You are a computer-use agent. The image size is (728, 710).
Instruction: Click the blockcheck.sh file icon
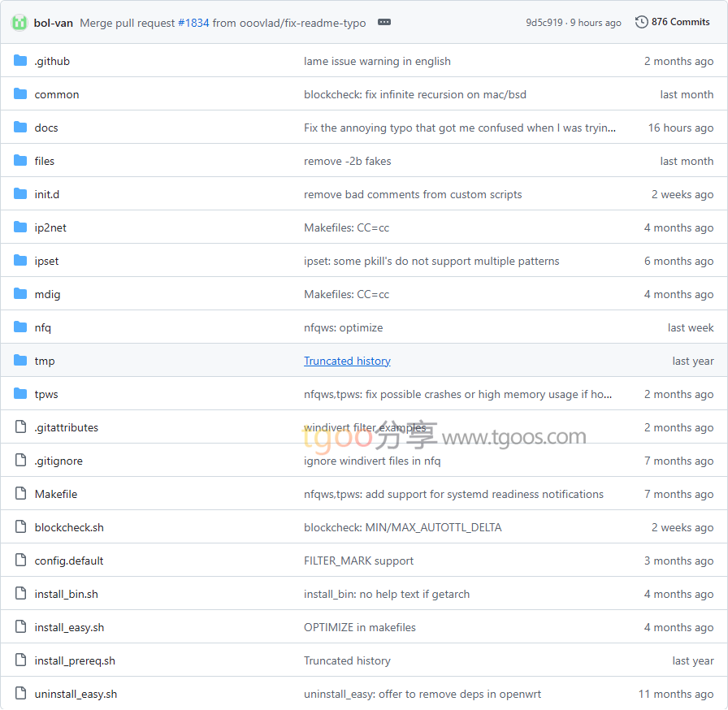[x=20, y=527]
